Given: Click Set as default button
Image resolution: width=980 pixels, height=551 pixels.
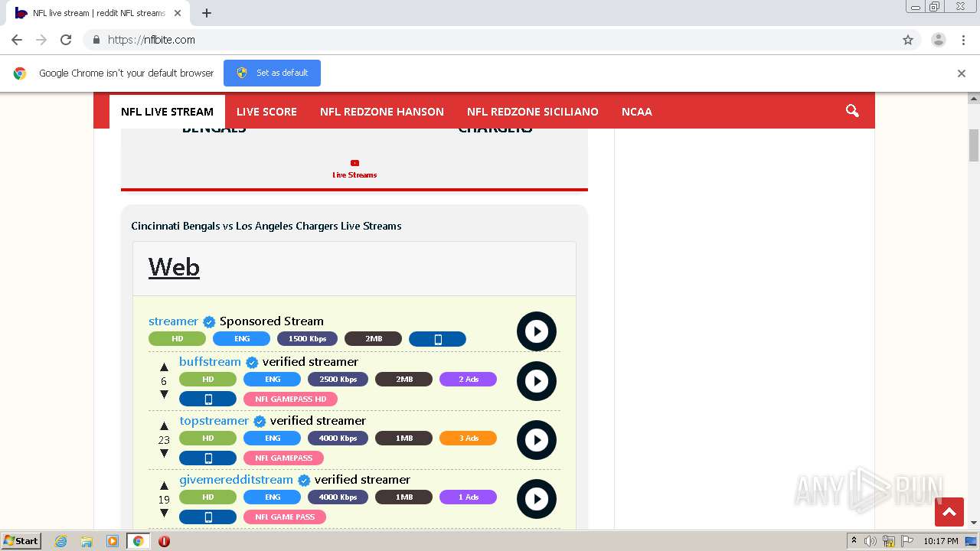Looking at the screenshot, I should pyautogui.click(x=272, y=73).
